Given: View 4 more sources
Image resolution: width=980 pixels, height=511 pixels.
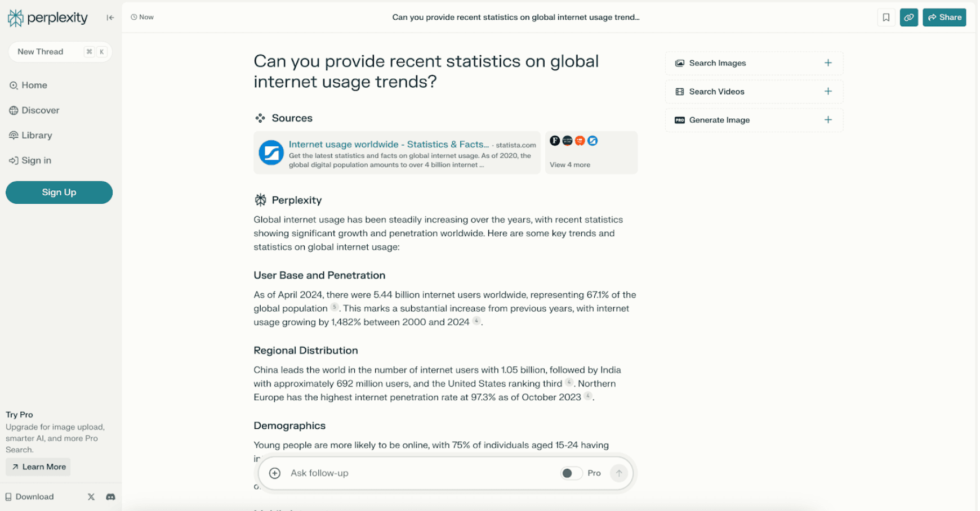Looking at the screenshot, I should 591,153.
